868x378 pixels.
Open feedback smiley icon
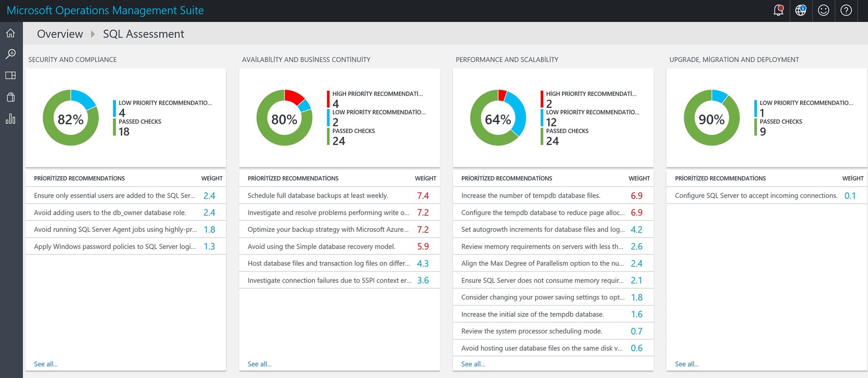823,10
